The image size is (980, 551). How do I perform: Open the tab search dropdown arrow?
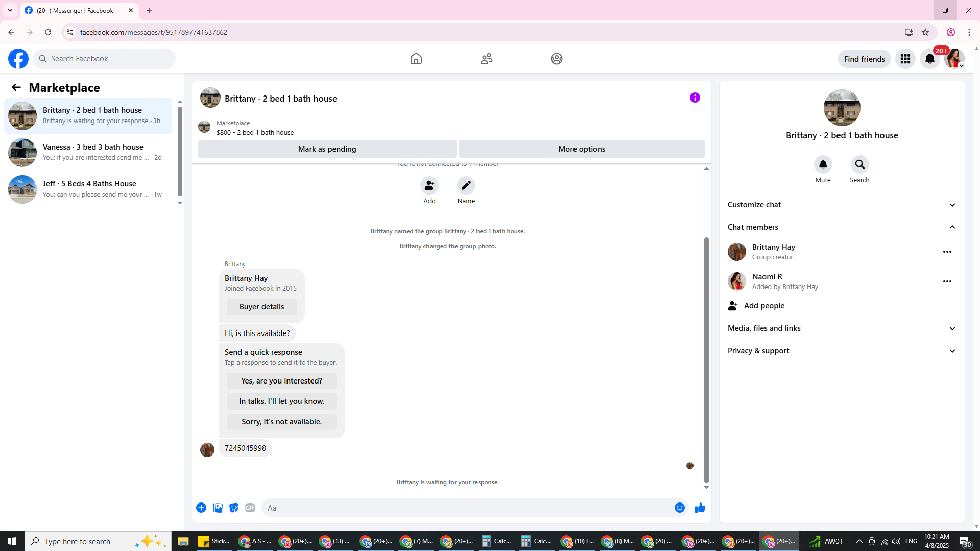[x=10, y=10]
